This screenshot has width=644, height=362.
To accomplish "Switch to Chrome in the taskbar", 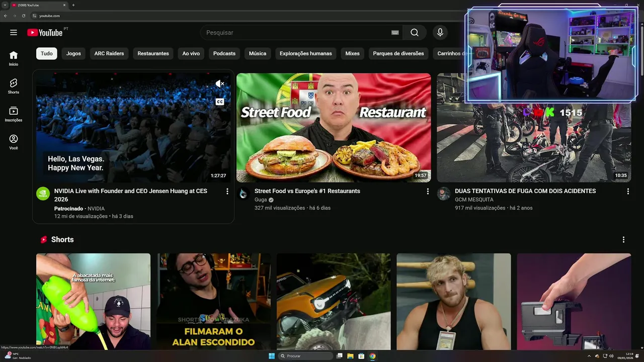I will coord(372,356).
